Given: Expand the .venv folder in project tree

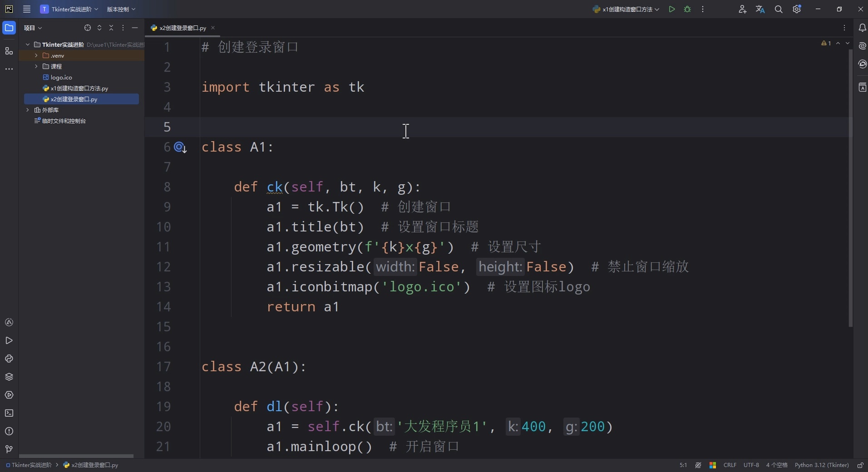Looking at the screenshot, I should (36, 55).
